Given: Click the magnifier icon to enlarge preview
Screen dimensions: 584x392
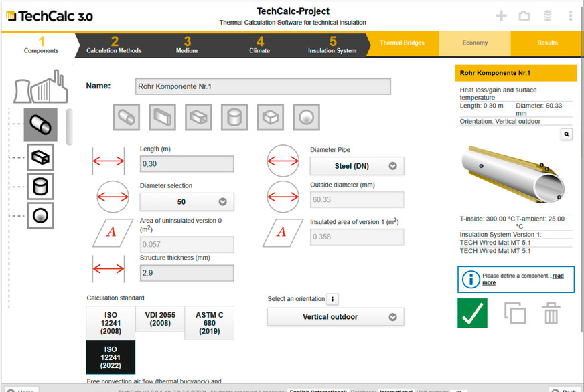Looking at the screenshot, I should [x=567, y=134].
